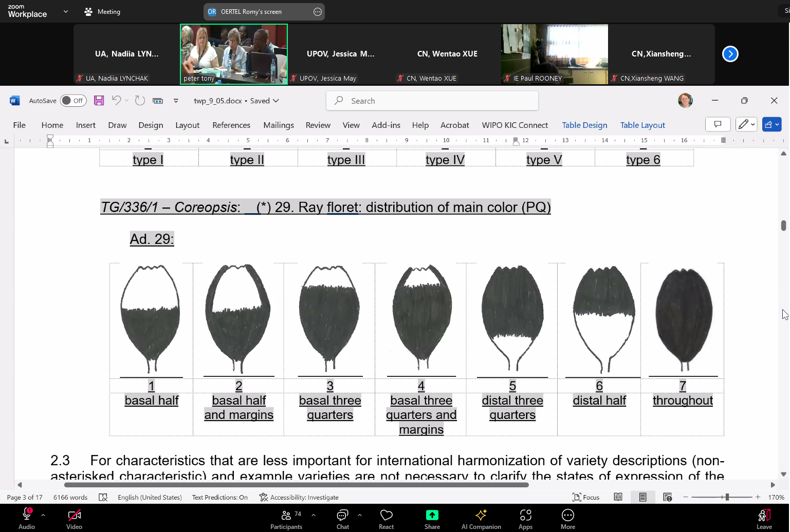Switch to the Table Layout tab
This screenshot has height=532, width=790.
[x=642, y=125]
